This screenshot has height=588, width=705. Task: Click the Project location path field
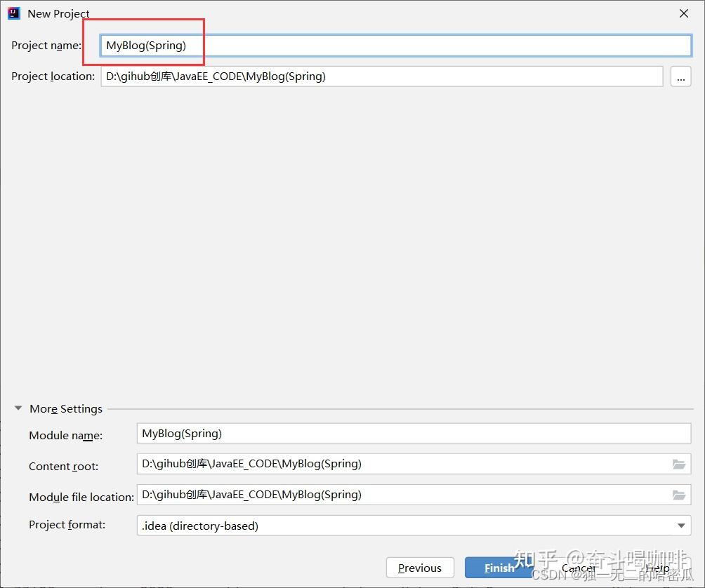coord(382,76)
